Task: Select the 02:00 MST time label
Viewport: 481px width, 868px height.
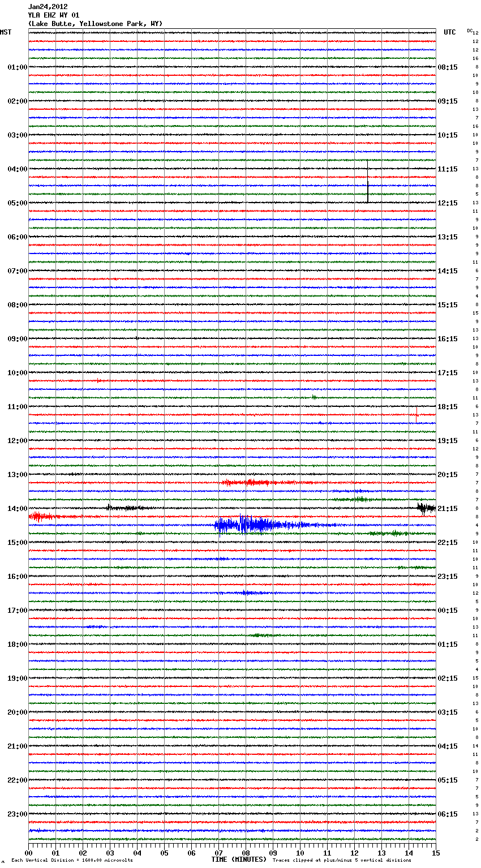Action: coord(18,101)
